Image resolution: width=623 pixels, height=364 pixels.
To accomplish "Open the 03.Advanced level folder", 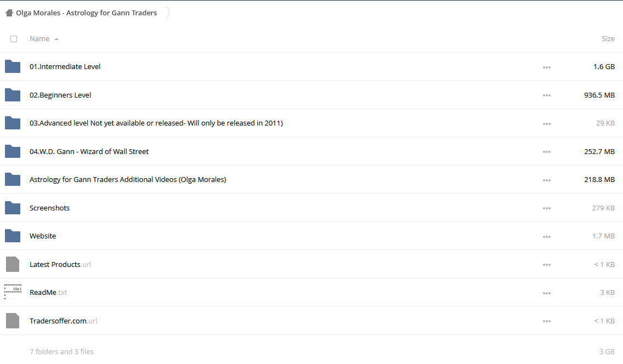I will 156,123.
